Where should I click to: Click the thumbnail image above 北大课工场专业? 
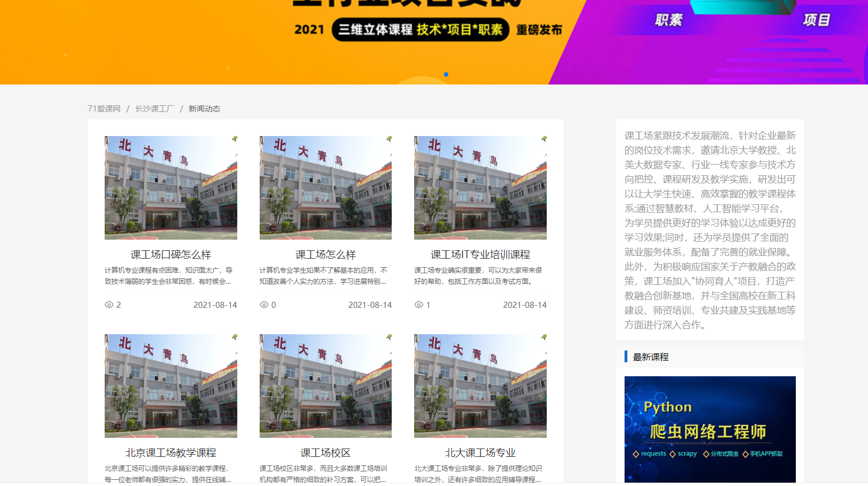(x=480, y=386)
